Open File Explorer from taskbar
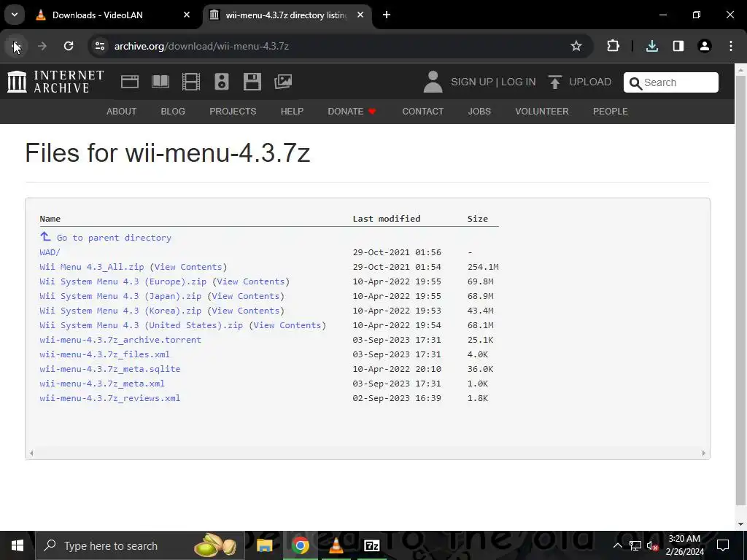Screen dimensions: 747x560 point(264,545)
